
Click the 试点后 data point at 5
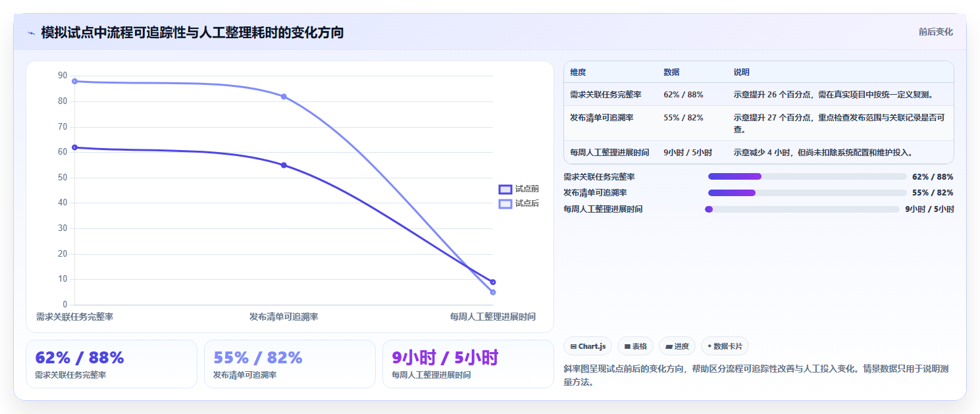click(493, 292)
